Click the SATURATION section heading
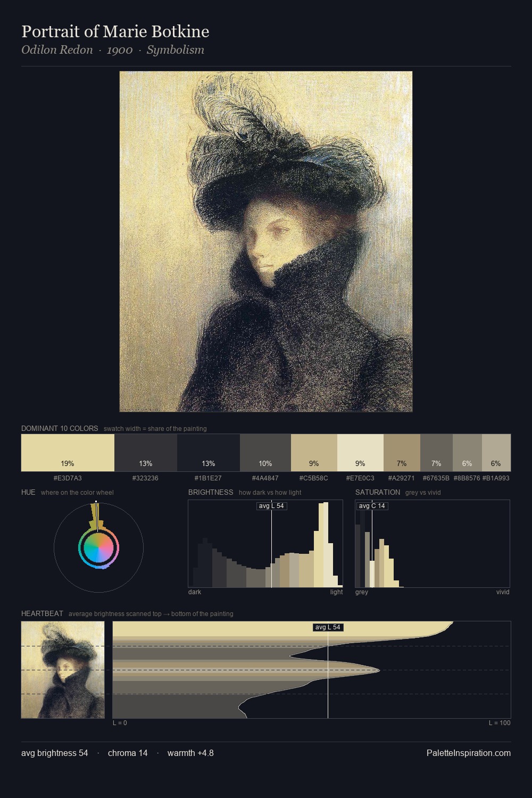 tap(378, 492)
